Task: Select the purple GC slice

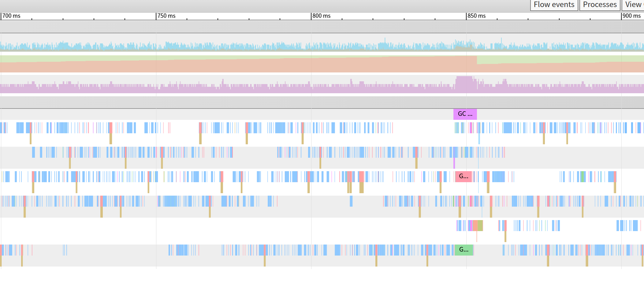Action: tap(465, 114)
